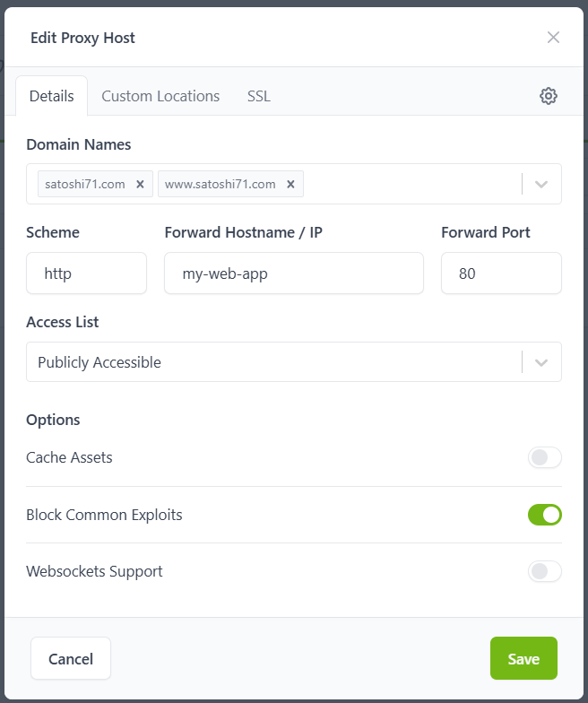Viewport: 588px width, 703px height.
Task: Open the advanced settings gear tab
Action: tap(549, 96)
